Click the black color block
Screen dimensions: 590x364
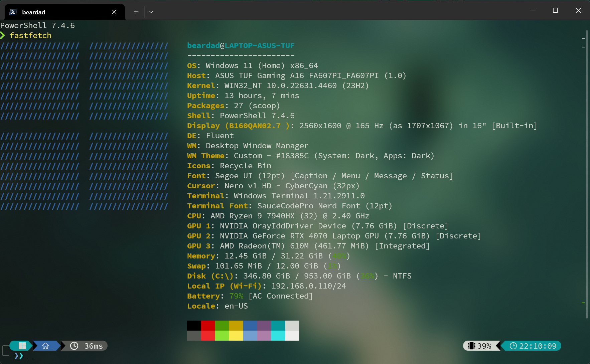[194, 326]
